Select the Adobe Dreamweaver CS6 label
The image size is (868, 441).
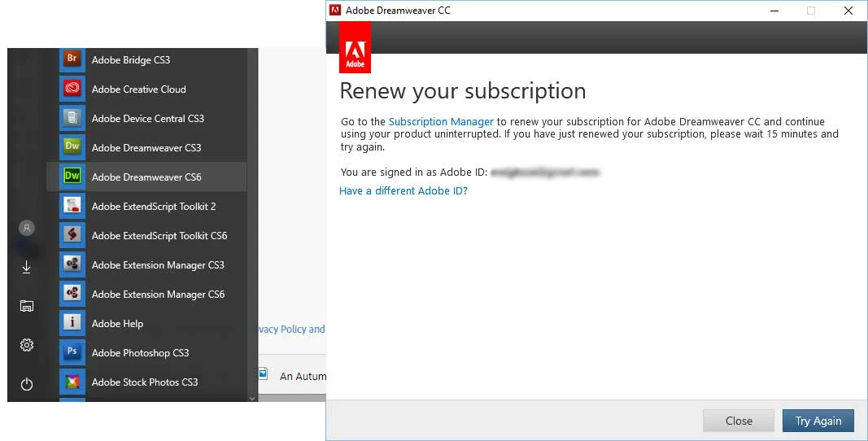(146, 177)
